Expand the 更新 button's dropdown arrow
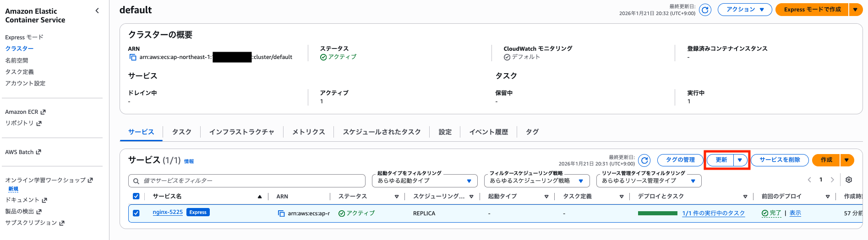This screenshot has width=868, height=240. point(740,160)
